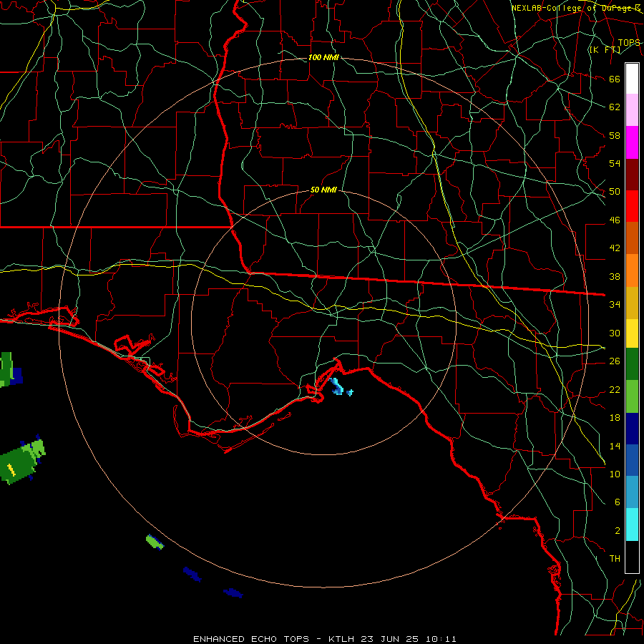Screen dimensions: 644x644
Task: Click the navy 22 kft legend swatch
Action: click(632, 429)
